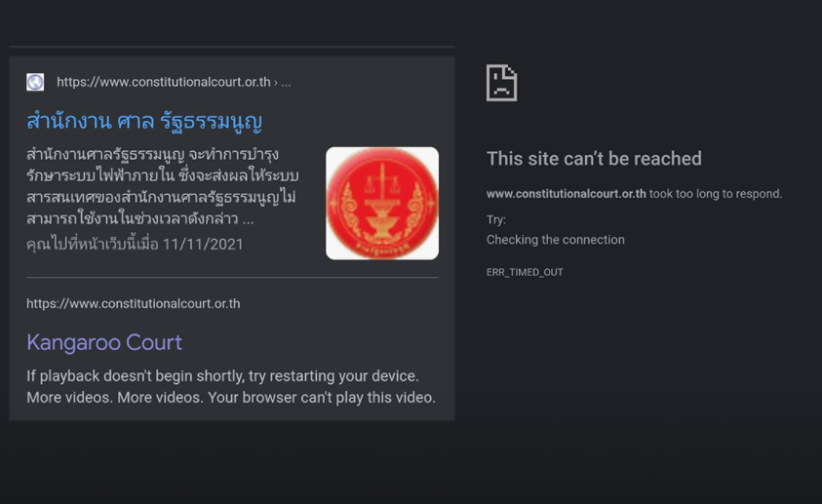Click the Try: label on the error page

pos(496,219)
